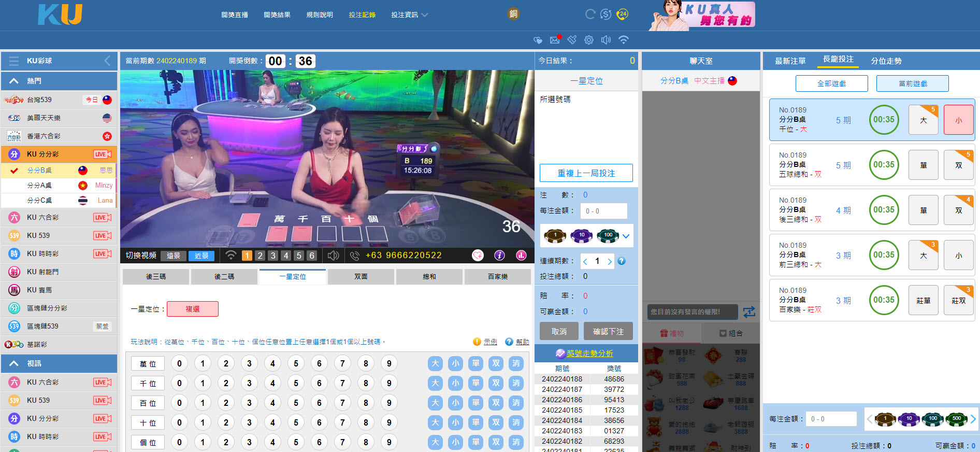Show previous chips with left arrow in long dragon panel
Viewport: 980px width, 452px height.
point(869,419)
